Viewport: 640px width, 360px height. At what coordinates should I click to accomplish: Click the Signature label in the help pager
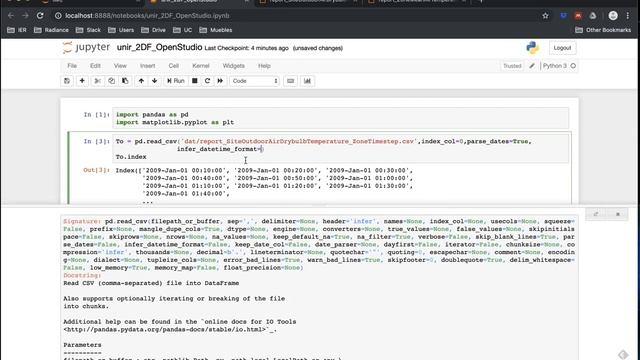pos(82,221)
